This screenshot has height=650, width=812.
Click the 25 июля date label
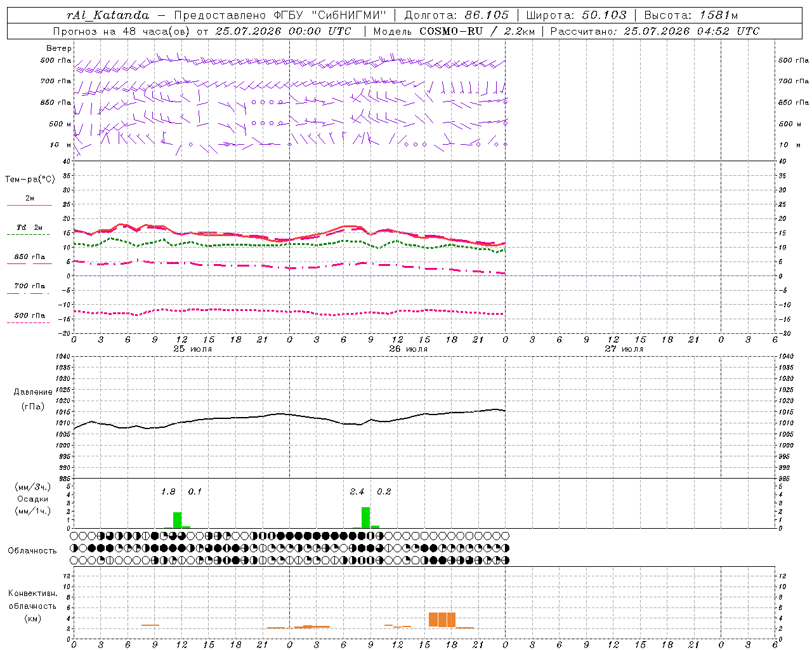pos(192,348)
